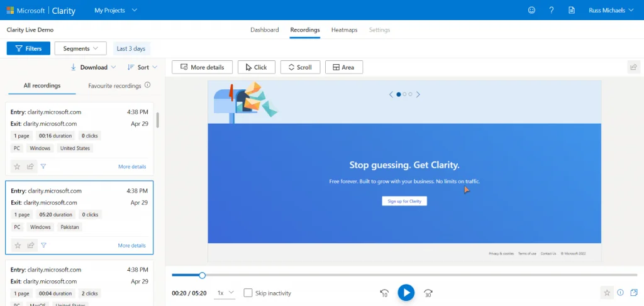Click Sign up for Clarity button in recording
644x306 pixels.
pos(404,201)
